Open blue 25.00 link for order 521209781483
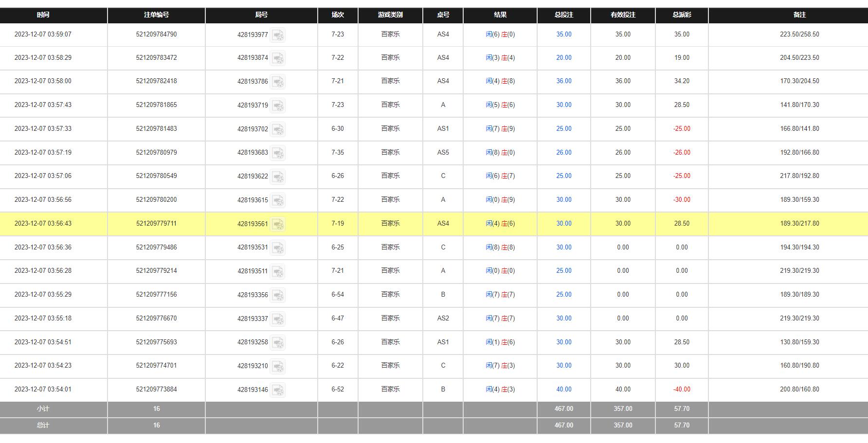The width and height of the screenshot is (868, 443). (564, 129)
